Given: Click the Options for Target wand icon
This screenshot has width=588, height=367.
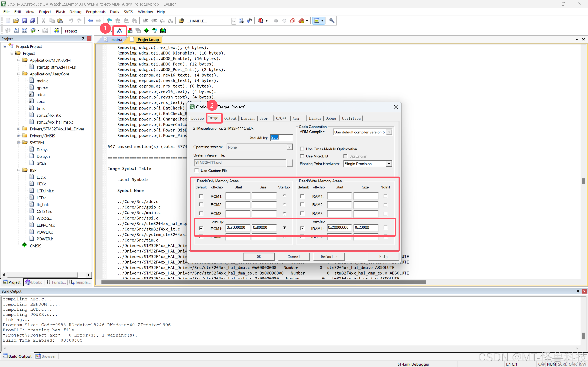Looking at the screenshot, I should pos(119,30).
